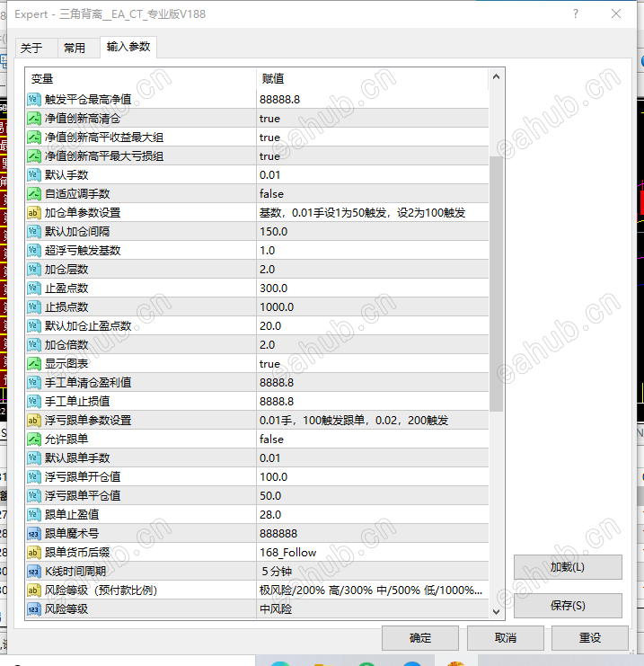644x666 pixels.
Task: Click the icon beside 触发平仓最高净值
Action: pyautogui.click(x=34, y=100)
